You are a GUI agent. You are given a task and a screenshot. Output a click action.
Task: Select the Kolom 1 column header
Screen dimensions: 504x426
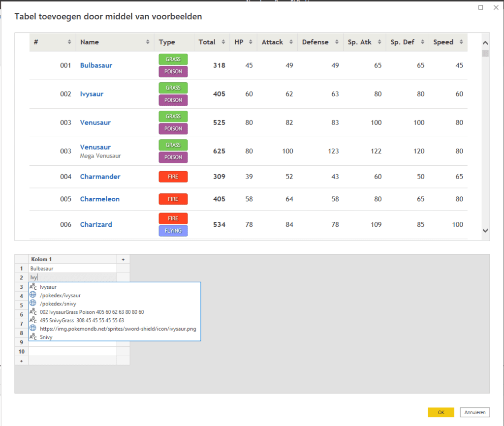(x=73, y=259)
